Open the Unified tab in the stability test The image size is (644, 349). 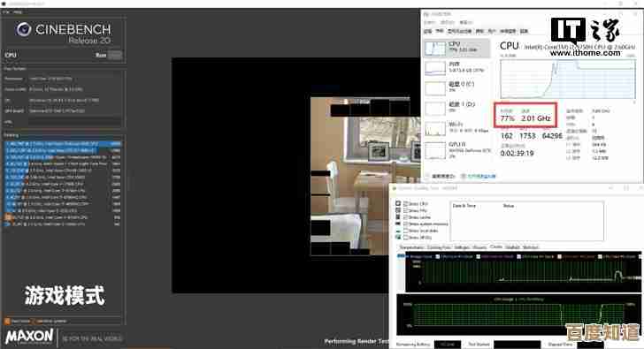pyautogui.click(x=512, y=247)
